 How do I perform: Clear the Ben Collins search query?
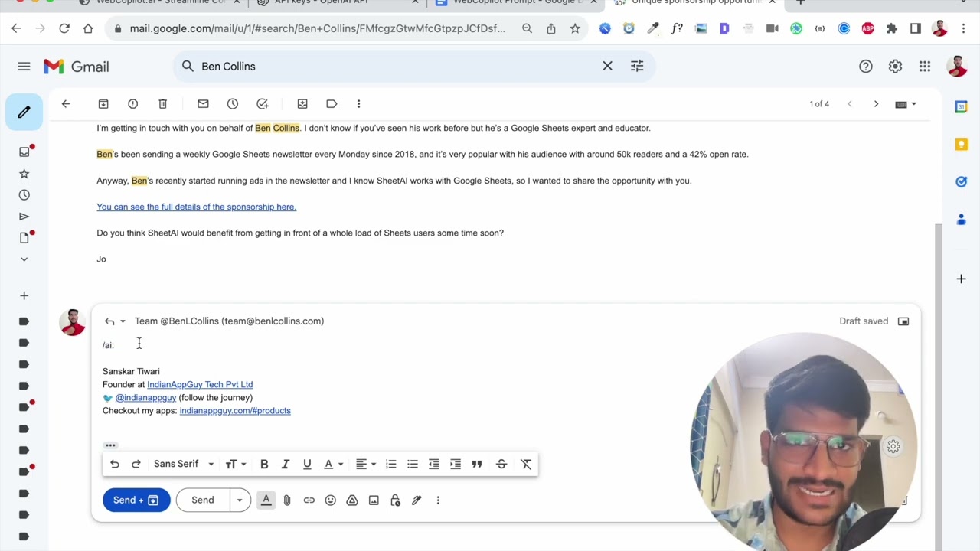[x=607, y=67]
